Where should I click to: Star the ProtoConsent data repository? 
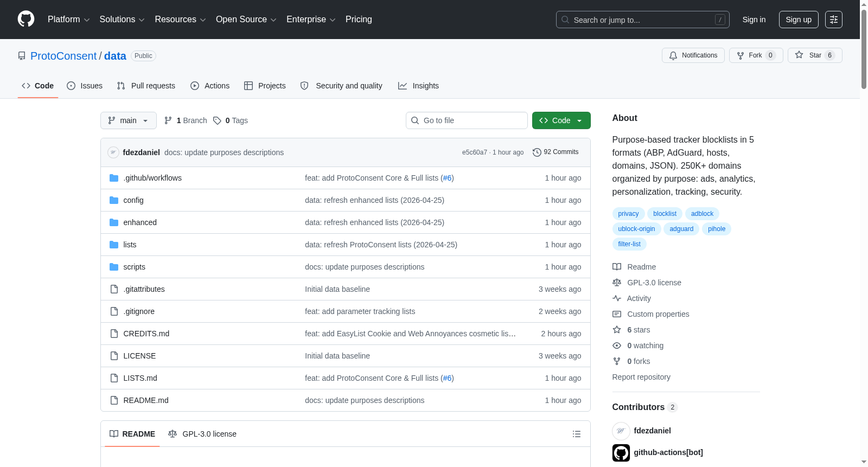coord(815,55)
